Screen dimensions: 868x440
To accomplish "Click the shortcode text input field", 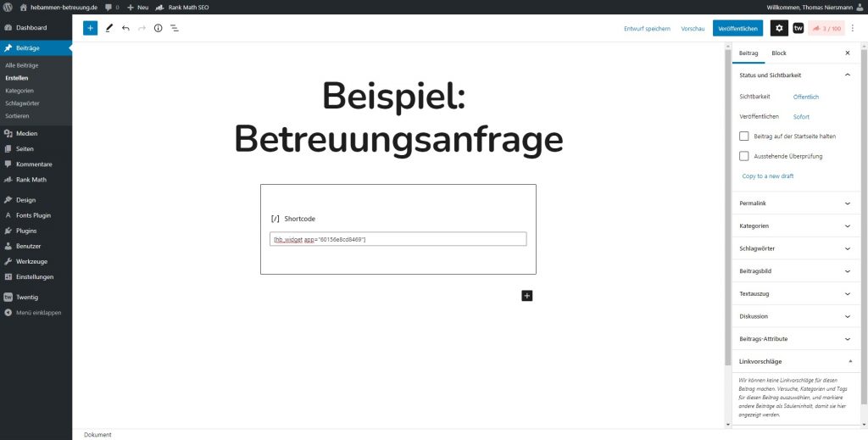I will click(398, 240).
